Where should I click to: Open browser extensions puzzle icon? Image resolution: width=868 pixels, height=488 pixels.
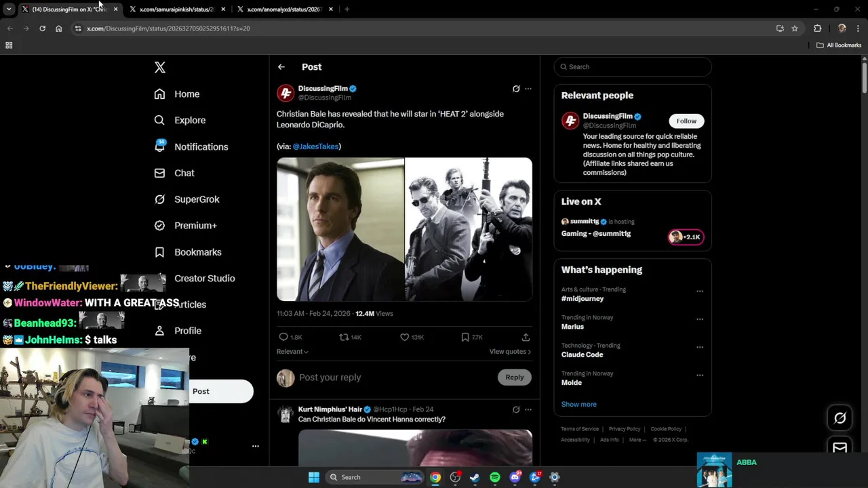(x=817, y=28)
